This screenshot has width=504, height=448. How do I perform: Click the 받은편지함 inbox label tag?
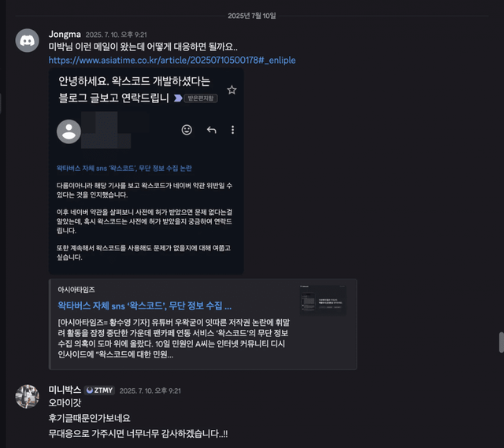(201, 98)
